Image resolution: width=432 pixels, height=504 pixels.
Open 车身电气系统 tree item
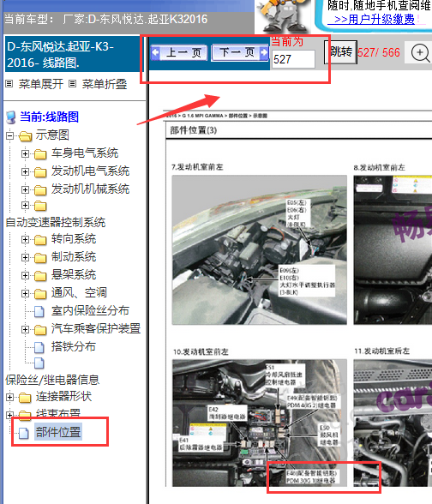point(85,153)
